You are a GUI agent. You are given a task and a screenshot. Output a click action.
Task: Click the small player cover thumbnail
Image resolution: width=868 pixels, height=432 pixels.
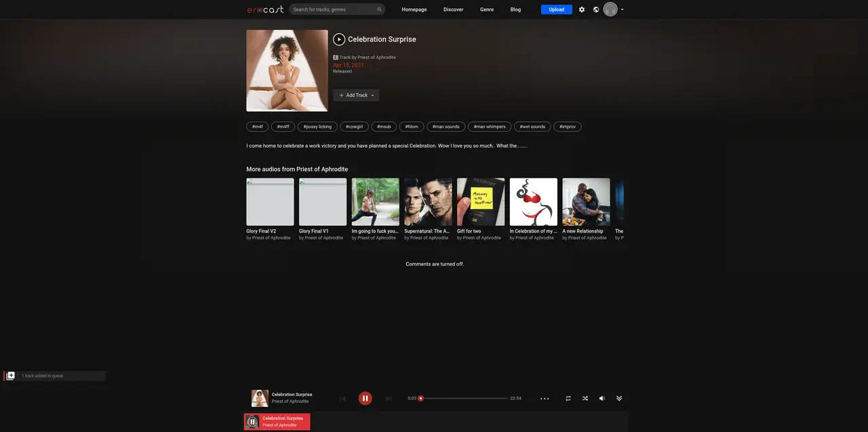click(x=260, y=398)
